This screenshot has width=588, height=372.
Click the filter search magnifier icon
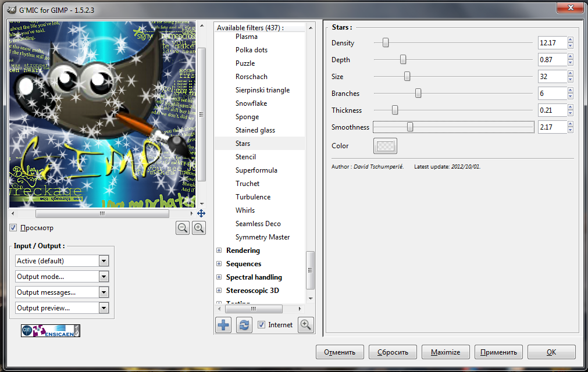tap(305, 325)
